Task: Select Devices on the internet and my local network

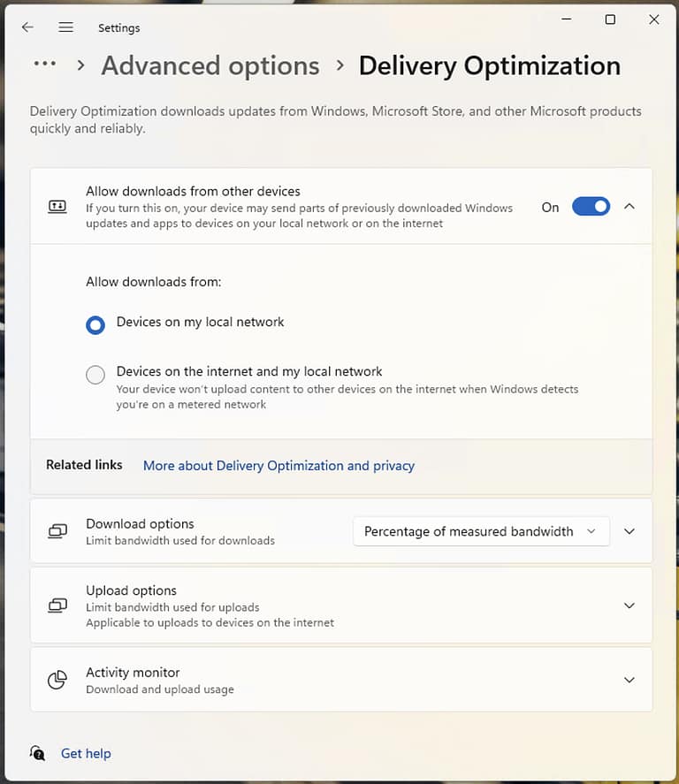Action: click(x=95, y=375)
